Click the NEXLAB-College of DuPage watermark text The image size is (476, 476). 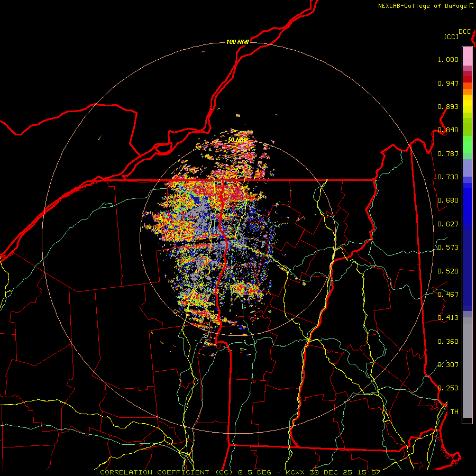coord(422,6)
